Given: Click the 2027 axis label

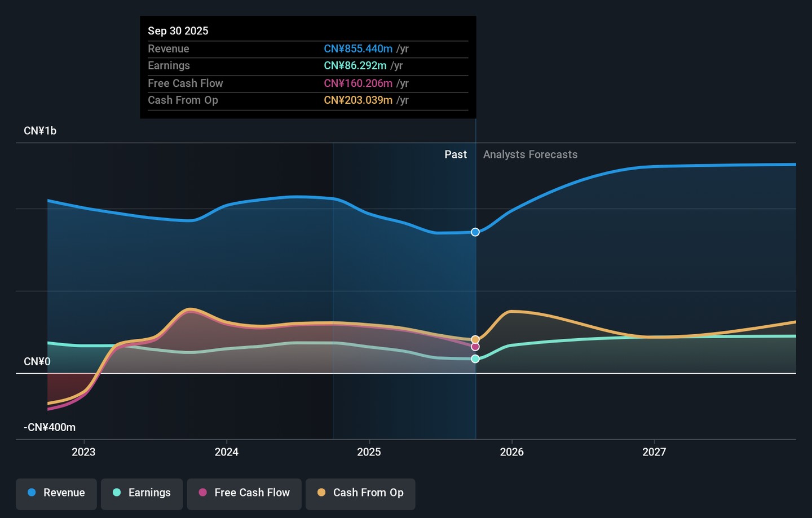Looking at the screenshot, I should [654, 452].
